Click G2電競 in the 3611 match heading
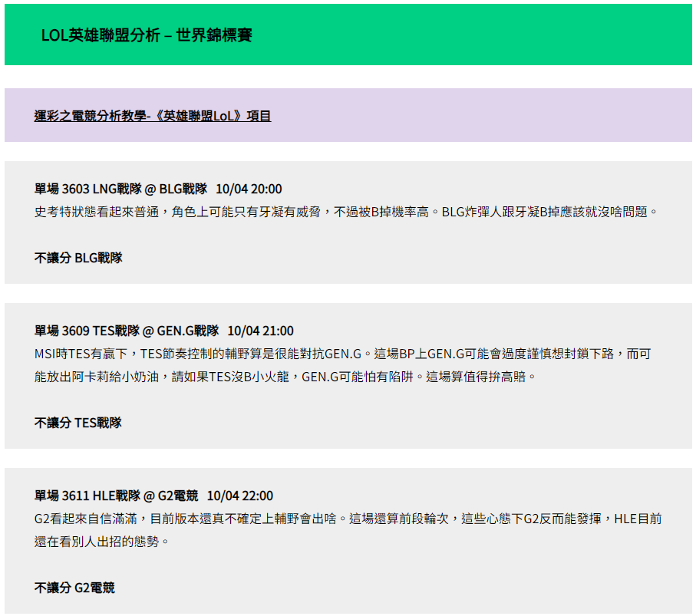 (x=179, y=496)
